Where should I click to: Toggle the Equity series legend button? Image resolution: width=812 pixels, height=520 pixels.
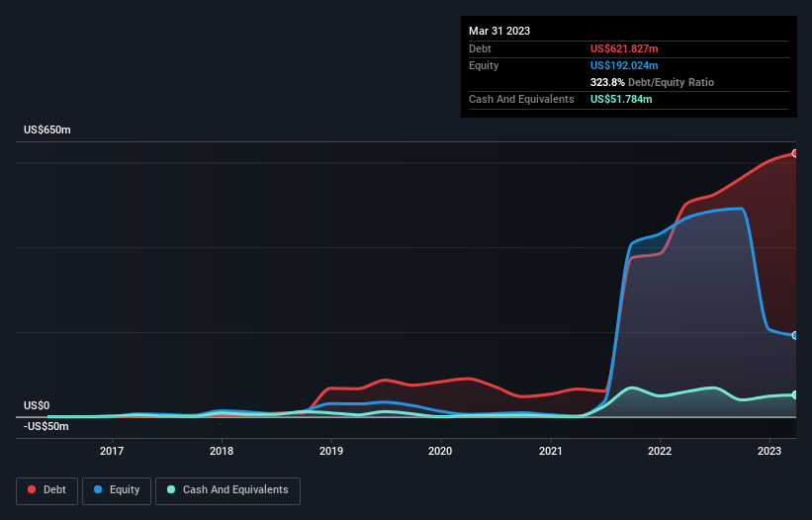117,490
